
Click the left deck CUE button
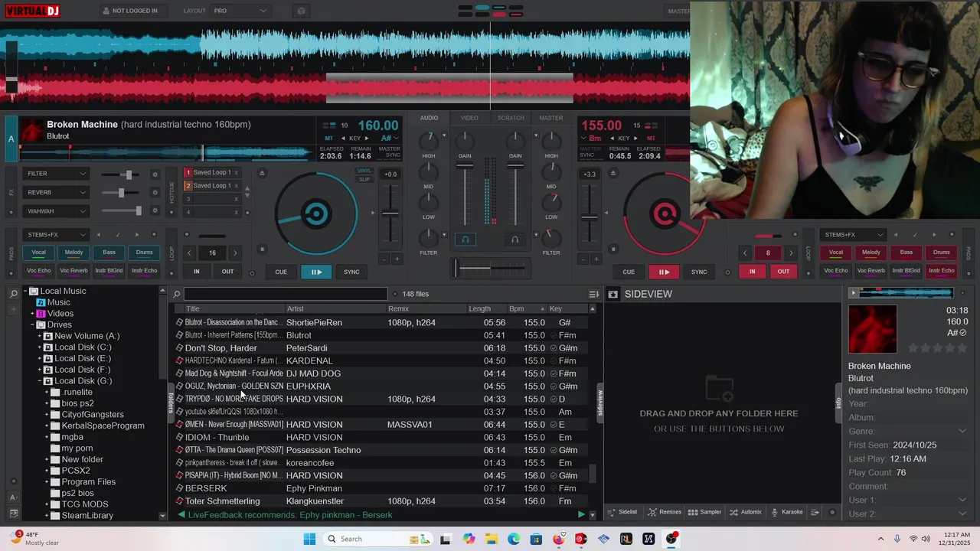(281, 272)
